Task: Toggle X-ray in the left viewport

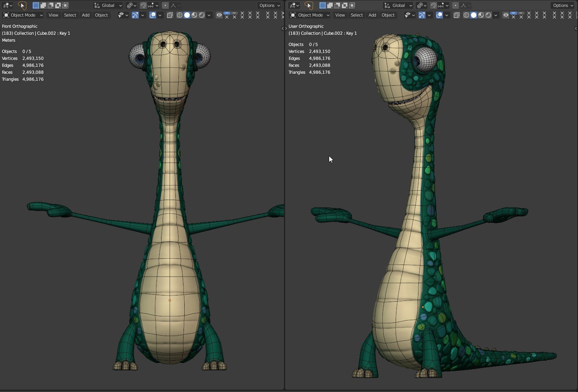Action: pyautogui.click(x=170, y=15)
